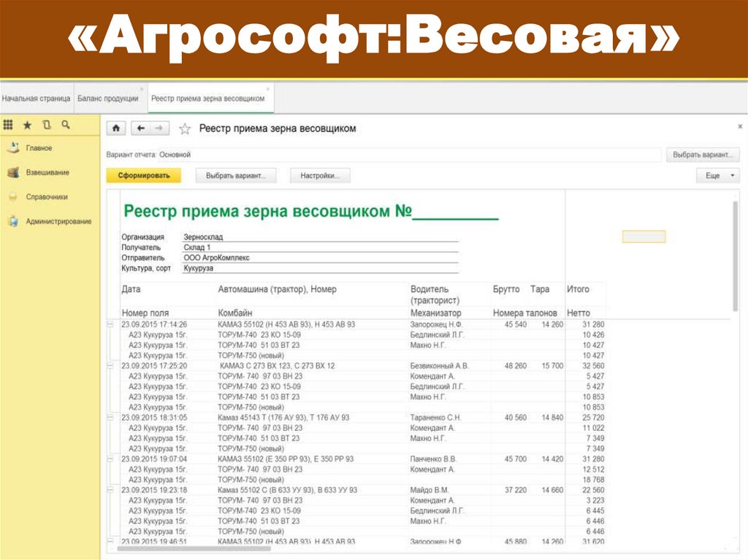748x560 pixels.
Task: Click tare value 14 660
Action: click(552, 490)
